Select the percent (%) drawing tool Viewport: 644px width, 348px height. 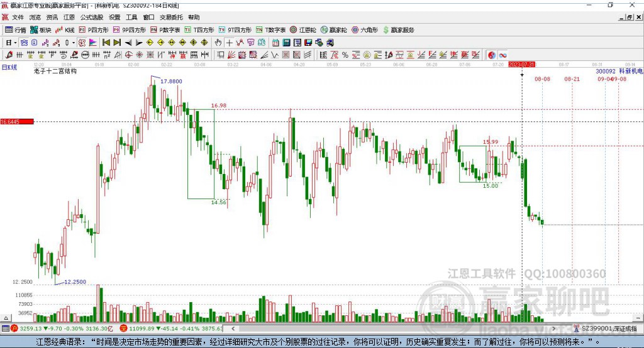pyautogui.click(x=345, y=55)
